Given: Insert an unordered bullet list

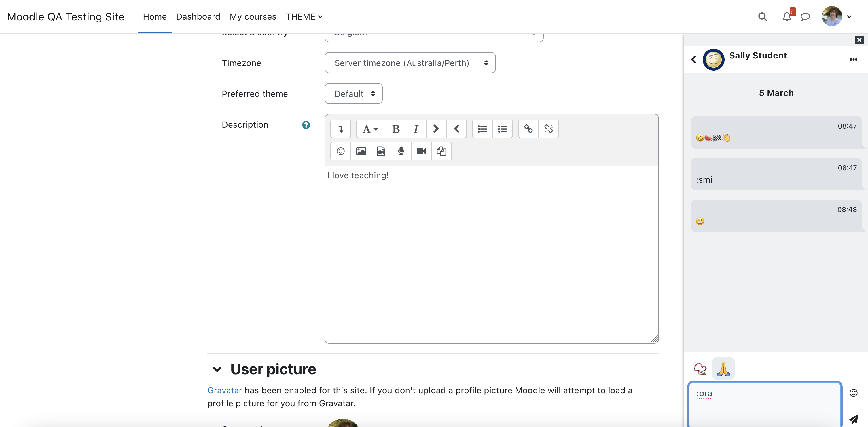Looking at the screenshot, I should (482, 129).
